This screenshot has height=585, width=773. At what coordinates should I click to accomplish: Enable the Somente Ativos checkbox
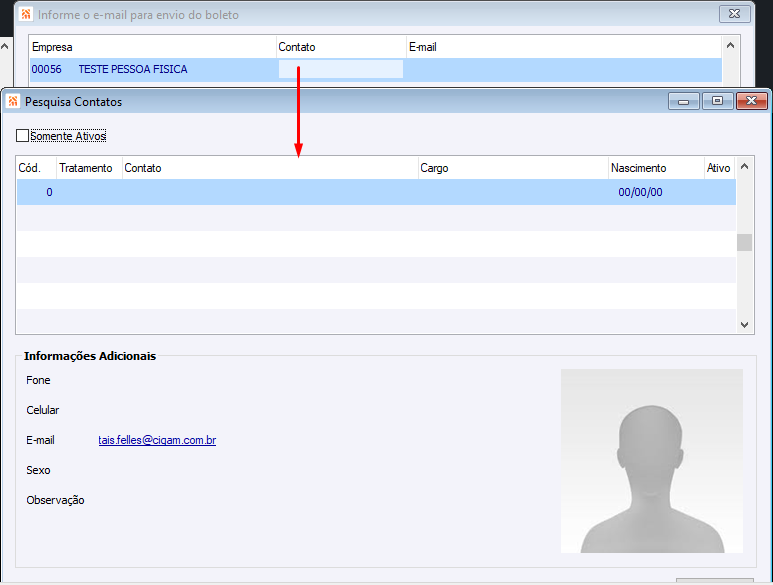tap(22, 136)
